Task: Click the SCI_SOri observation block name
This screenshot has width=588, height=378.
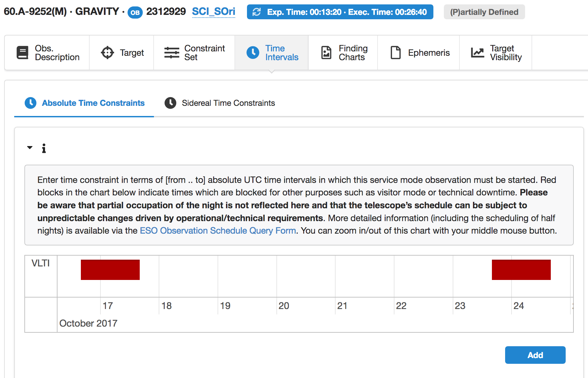Action: (213, 11)
